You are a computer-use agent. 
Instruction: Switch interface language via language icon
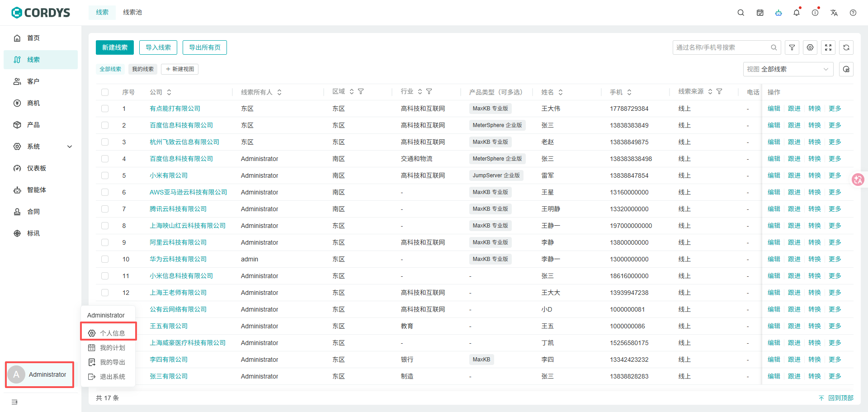(834, 13)
